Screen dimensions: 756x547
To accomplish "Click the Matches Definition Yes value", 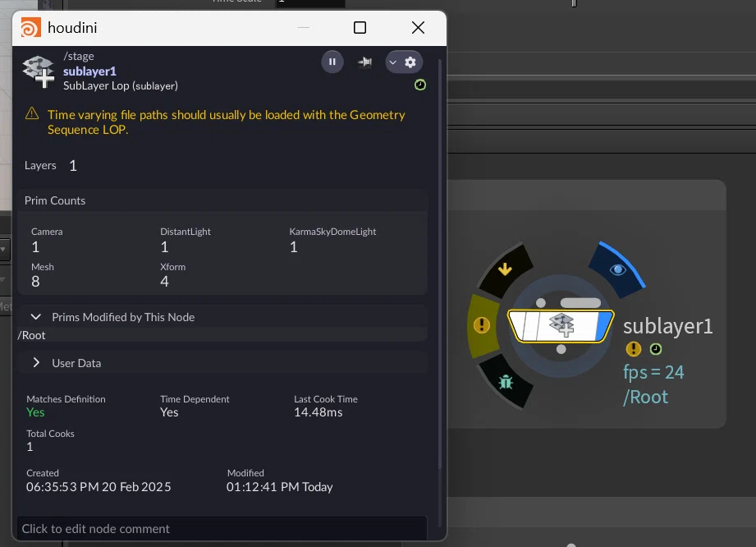I will click(35, 412).
